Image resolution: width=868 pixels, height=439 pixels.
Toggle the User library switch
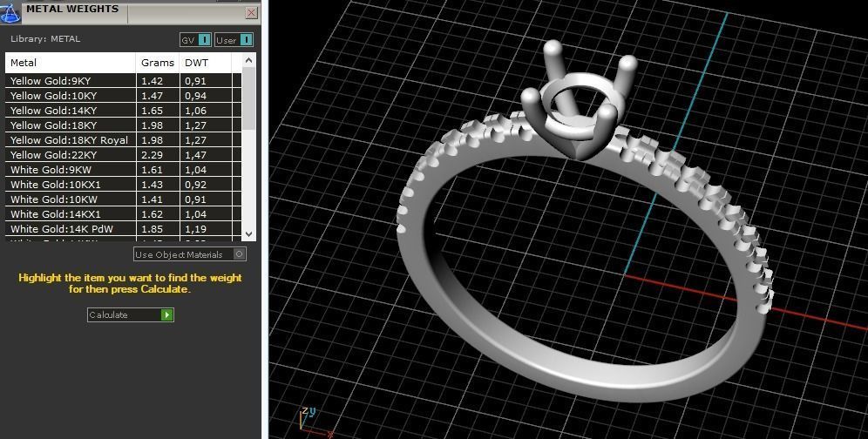[234, 40]
